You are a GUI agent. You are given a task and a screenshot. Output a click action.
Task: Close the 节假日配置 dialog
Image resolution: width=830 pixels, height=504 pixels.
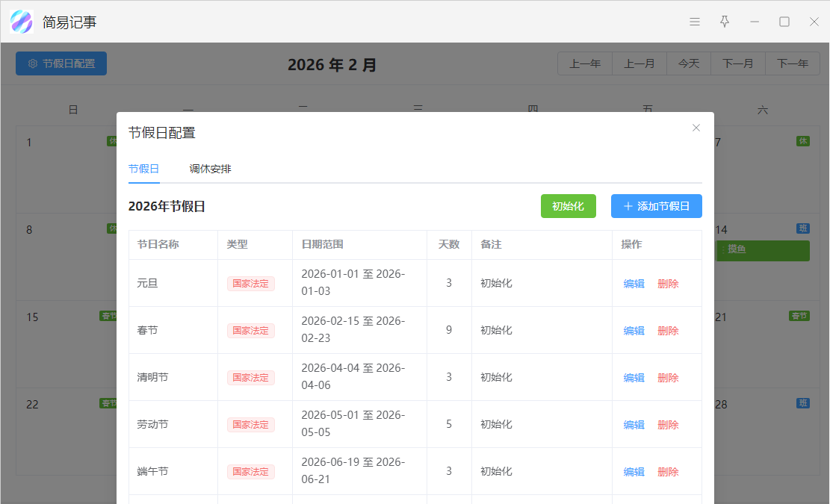coord(696,128)
